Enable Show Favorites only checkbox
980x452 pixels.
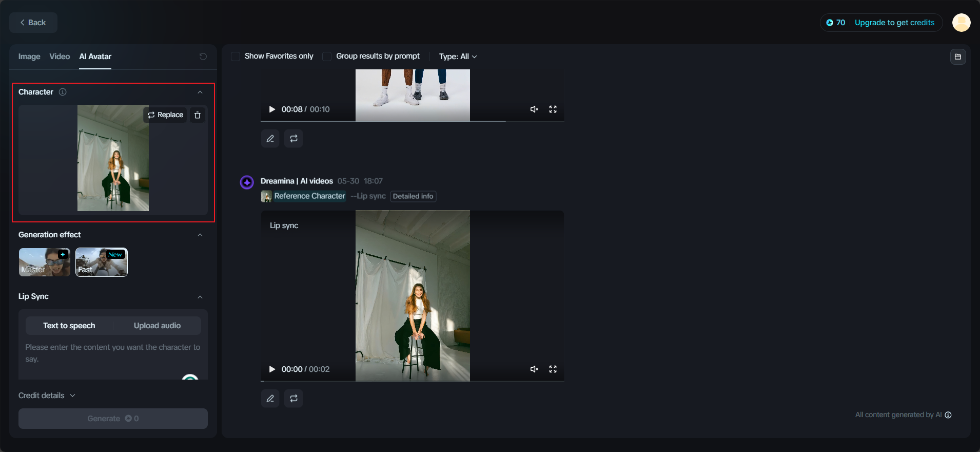point(236,56)
